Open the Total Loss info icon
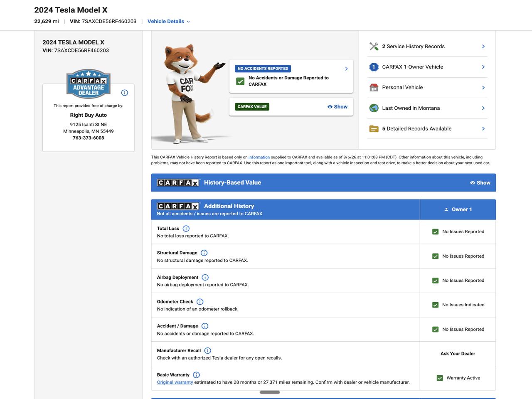Viewport: 532px width, 399px height. point(186,229)
